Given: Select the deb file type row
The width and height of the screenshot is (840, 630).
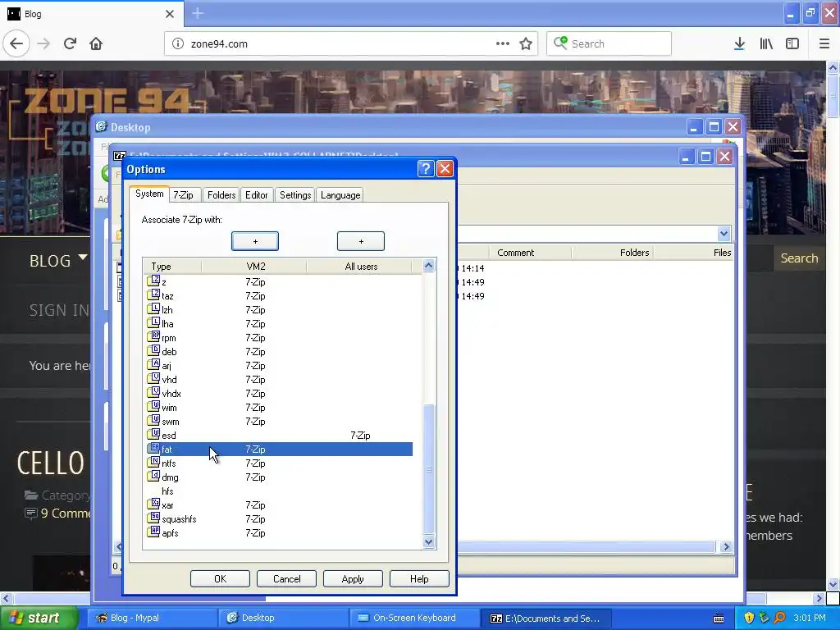Looking at the screenshot, I should pyautogui.click(x=279, y=351).
